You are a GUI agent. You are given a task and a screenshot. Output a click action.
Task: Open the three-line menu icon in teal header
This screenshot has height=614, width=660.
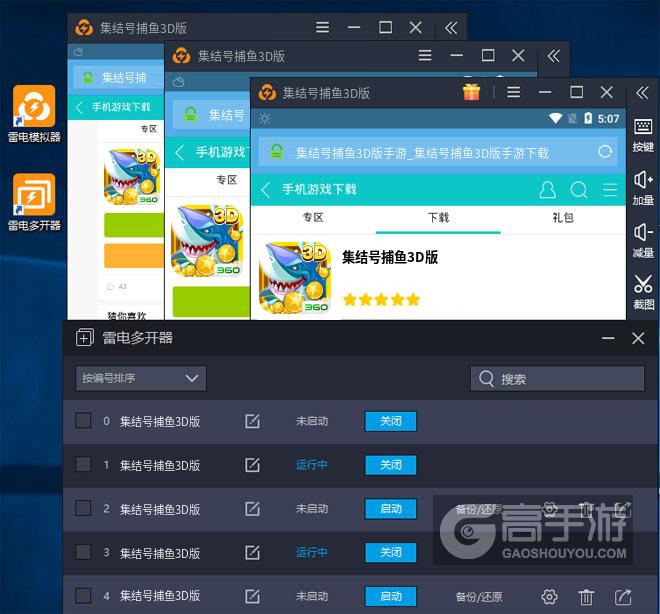610,190
